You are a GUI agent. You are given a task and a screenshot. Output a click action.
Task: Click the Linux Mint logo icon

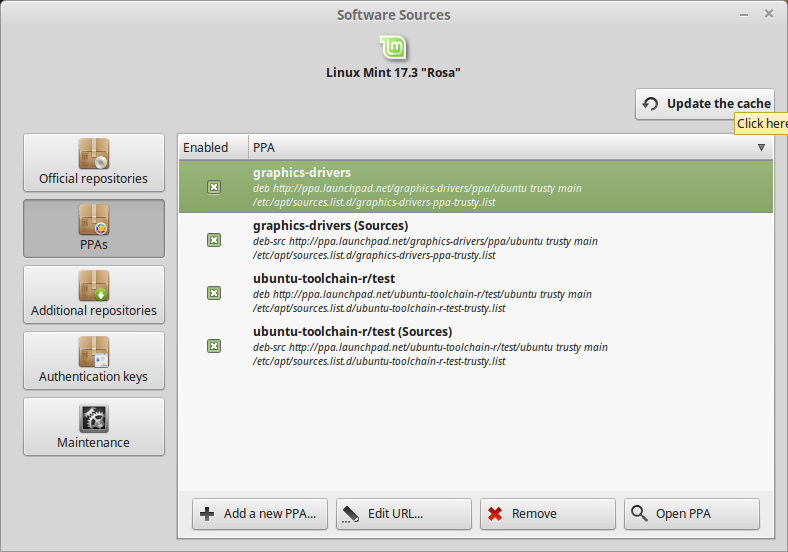tap(393, 48)
